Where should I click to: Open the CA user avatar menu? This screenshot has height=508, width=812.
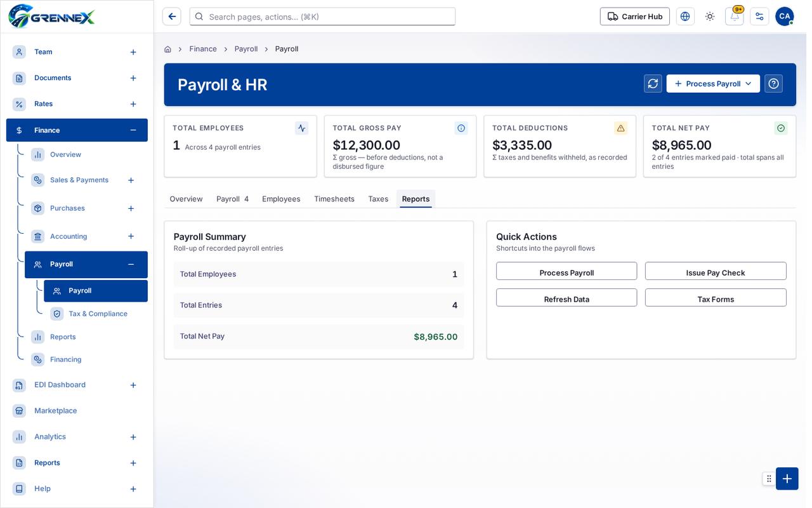(785, 17)
